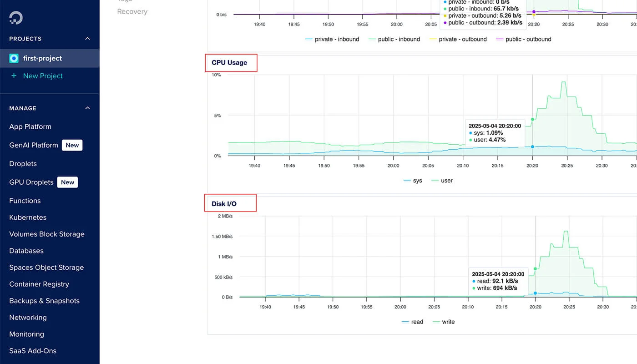Click the write data point on Disk I/O chart

tap(535, 269)
